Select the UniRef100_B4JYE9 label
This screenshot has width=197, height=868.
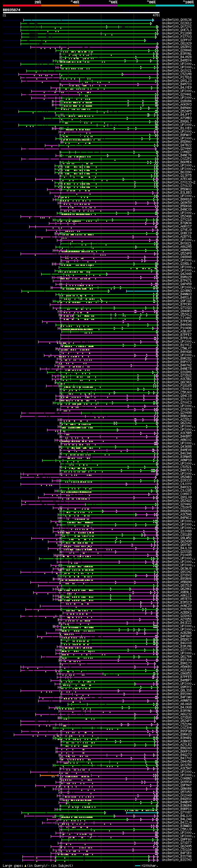coord(176,88)
